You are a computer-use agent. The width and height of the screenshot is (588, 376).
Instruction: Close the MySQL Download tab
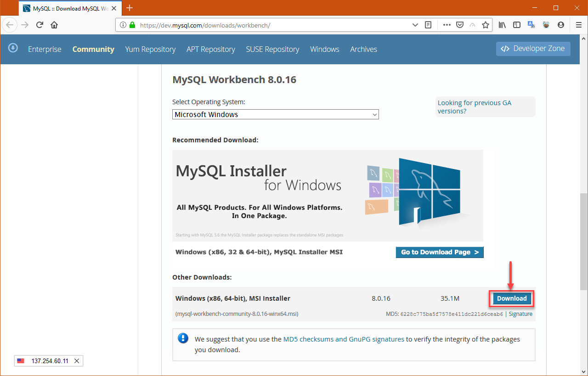pyautogui.click(x=114, y=8)
